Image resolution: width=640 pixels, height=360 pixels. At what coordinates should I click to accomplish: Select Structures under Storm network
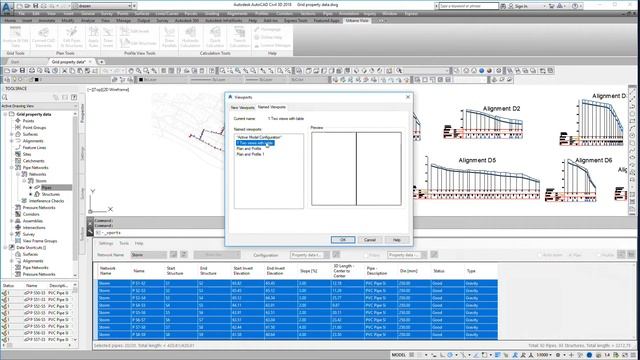[x=51, y=194]
